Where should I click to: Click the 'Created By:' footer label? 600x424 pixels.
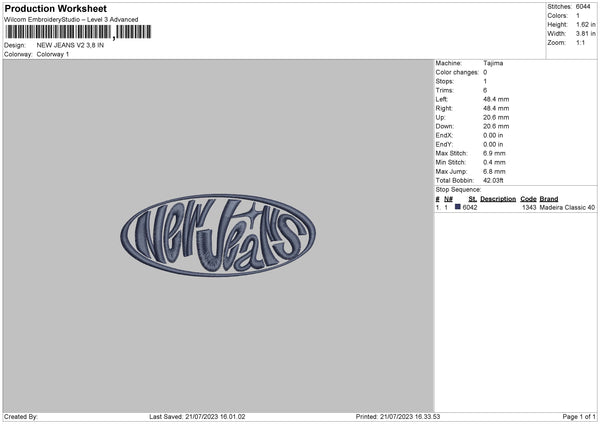coord(21,417)
